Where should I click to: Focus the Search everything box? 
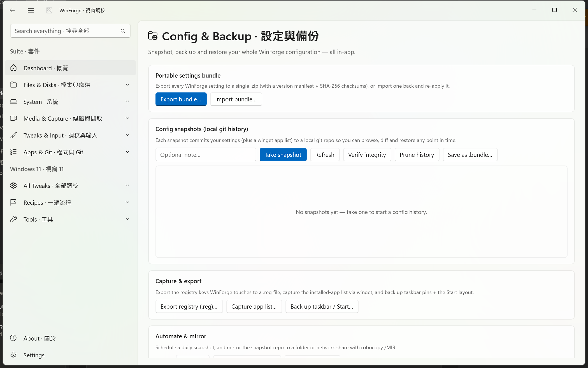tap(70, 31)
